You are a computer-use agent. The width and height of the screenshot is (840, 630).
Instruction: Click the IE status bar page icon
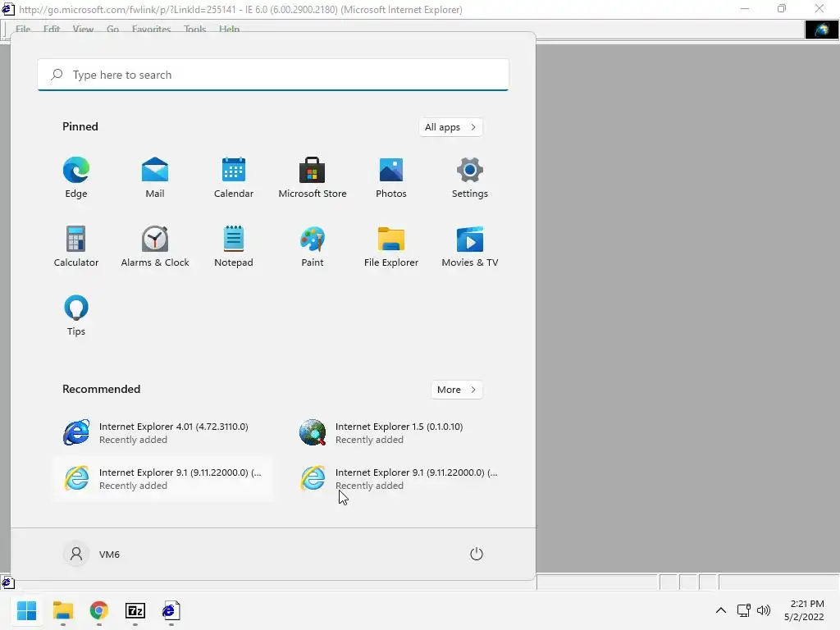click(7, 582)
